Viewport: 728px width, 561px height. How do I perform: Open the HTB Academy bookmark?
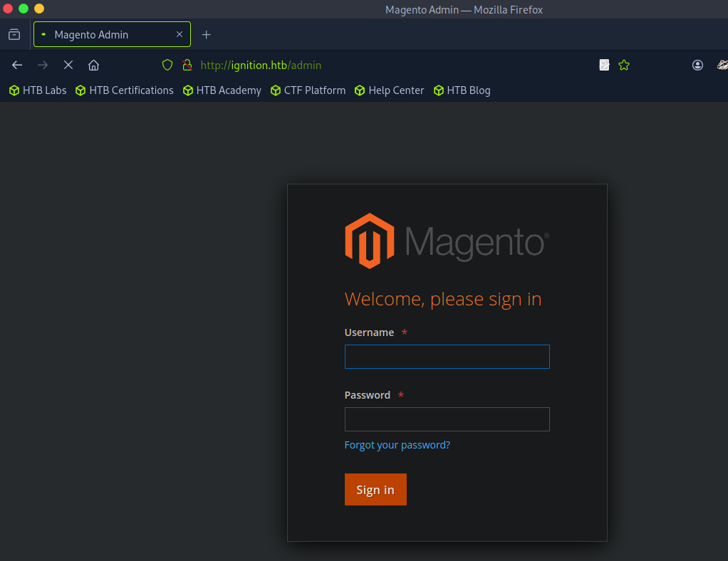click(222, 90)
